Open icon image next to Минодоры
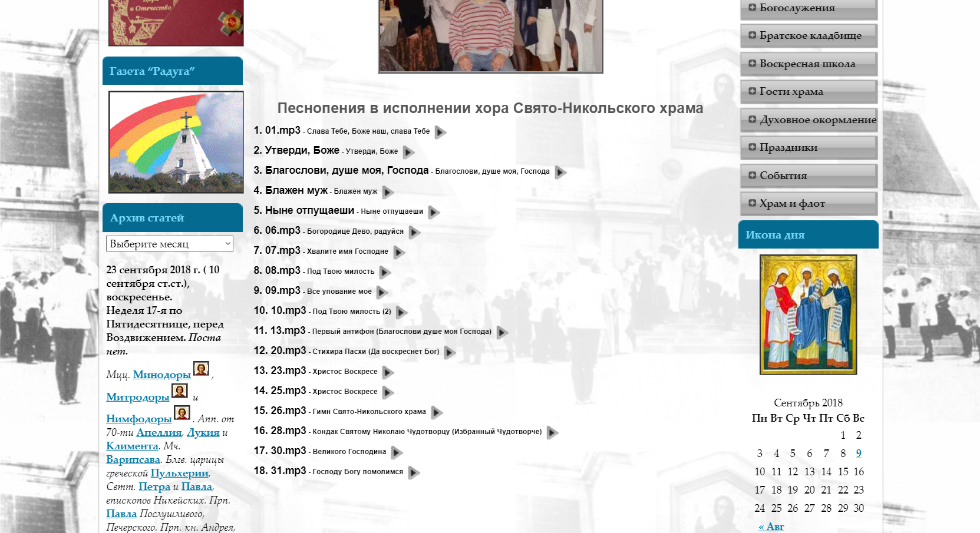The height and width of the screenshot is (533, 980). 202,369
